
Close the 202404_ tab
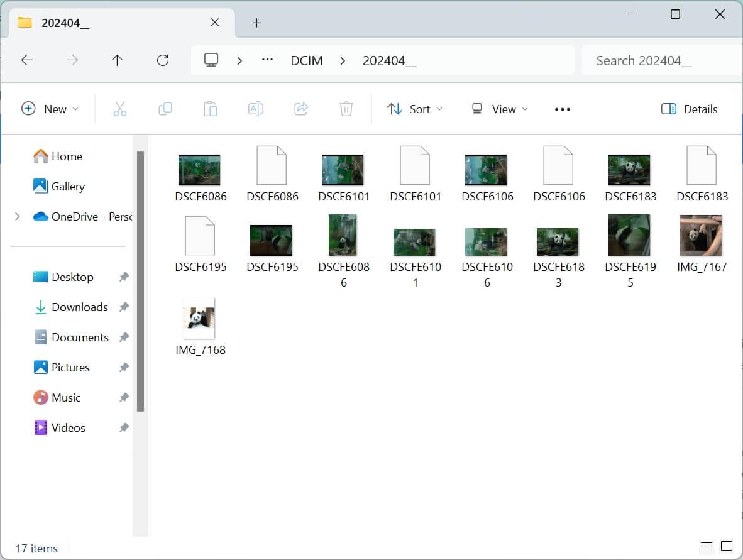tap(214, 22)
